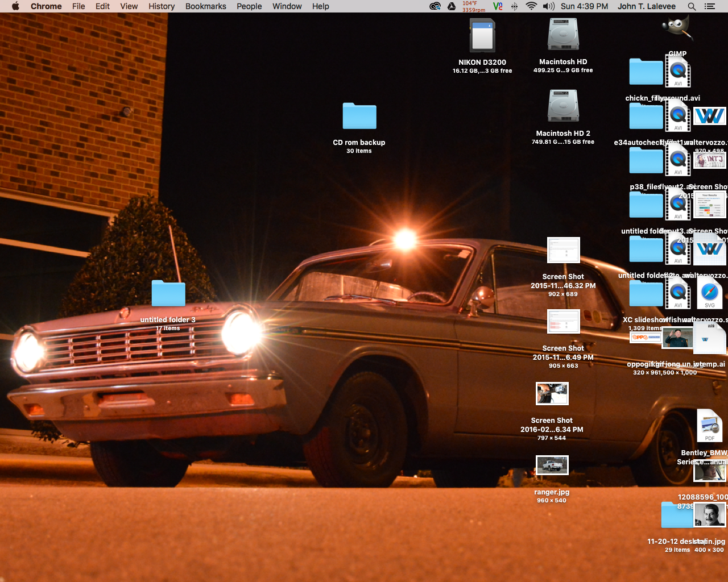728x582 pixels.
Task: Open the People menu
Action: [x=249, y=6]
